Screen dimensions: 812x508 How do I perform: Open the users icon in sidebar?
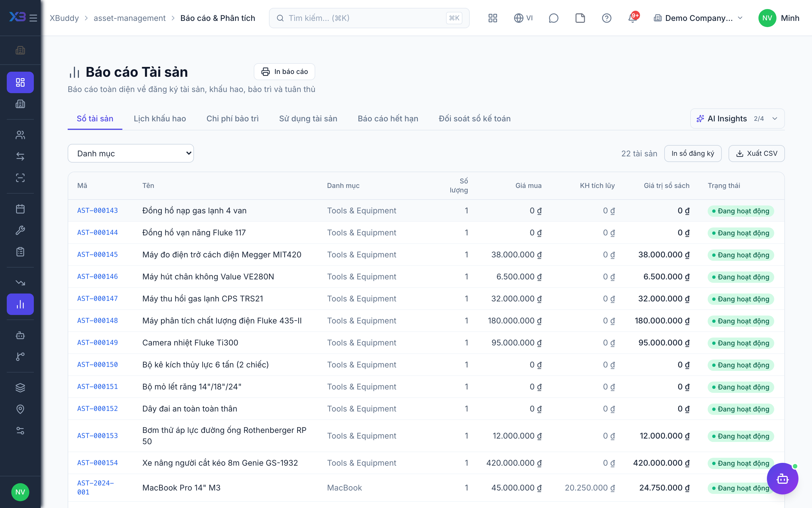pyautogui.click(x=20, y=135)
